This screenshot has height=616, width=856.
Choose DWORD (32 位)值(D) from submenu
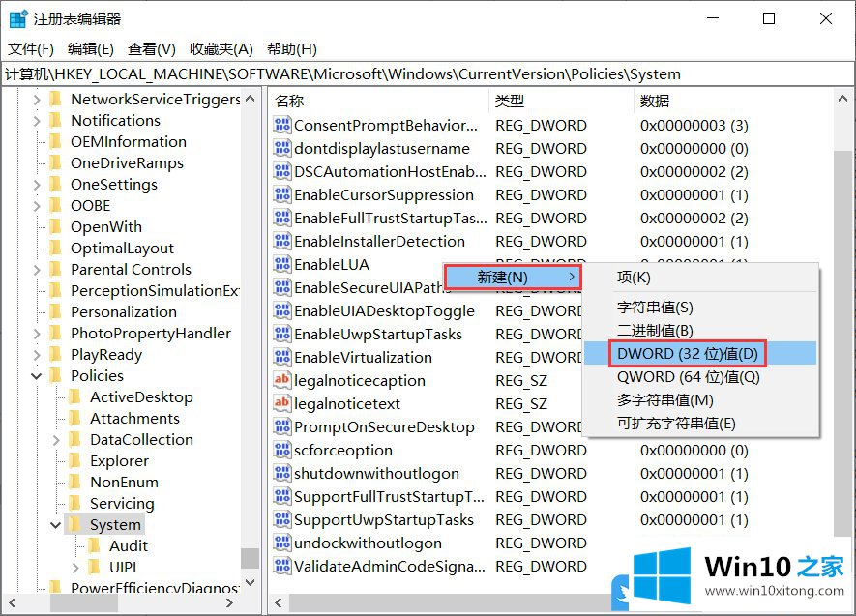(700, 354)
